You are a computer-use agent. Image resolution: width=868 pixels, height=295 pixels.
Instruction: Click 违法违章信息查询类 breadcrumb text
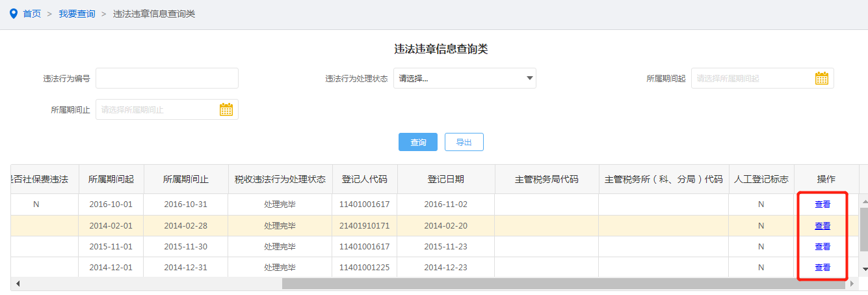(x=154, y=14)
